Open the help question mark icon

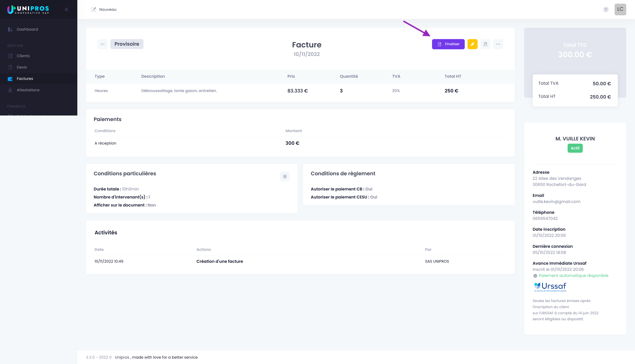(606, 9)
